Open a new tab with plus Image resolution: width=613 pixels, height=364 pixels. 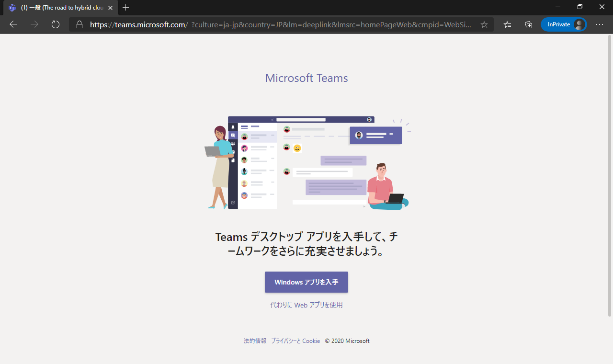tap(126, 8)
